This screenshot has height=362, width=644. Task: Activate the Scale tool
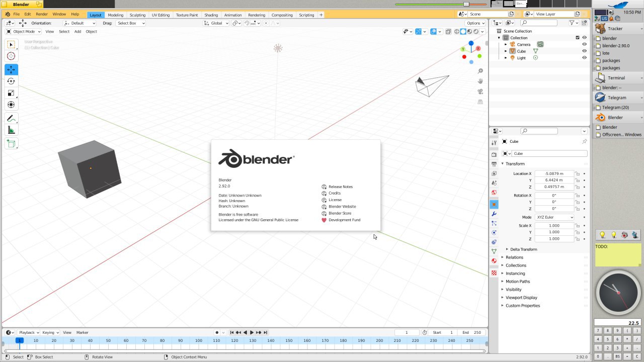tap(11, 93)
